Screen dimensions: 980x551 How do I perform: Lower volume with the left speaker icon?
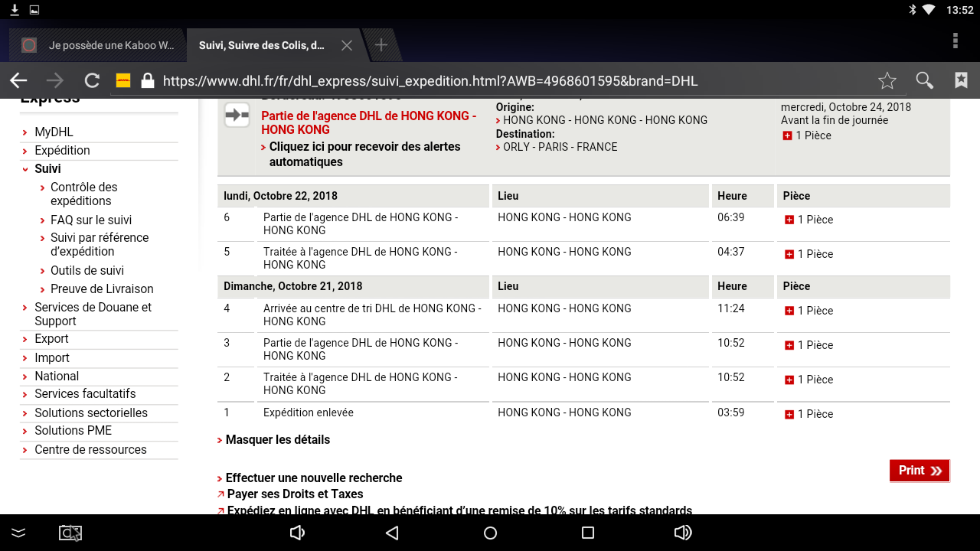pyautogui.click(x=298, y=533)
